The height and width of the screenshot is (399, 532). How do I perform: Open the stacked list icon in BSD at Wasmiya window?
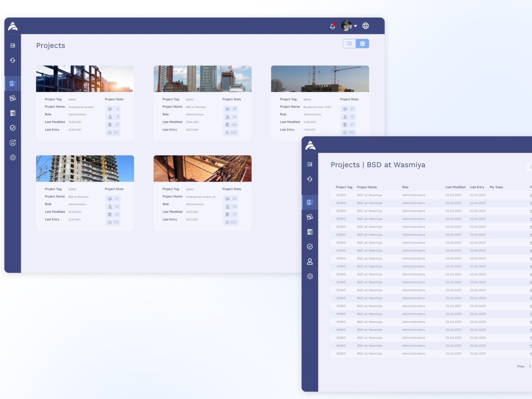[x=310, y=232]
